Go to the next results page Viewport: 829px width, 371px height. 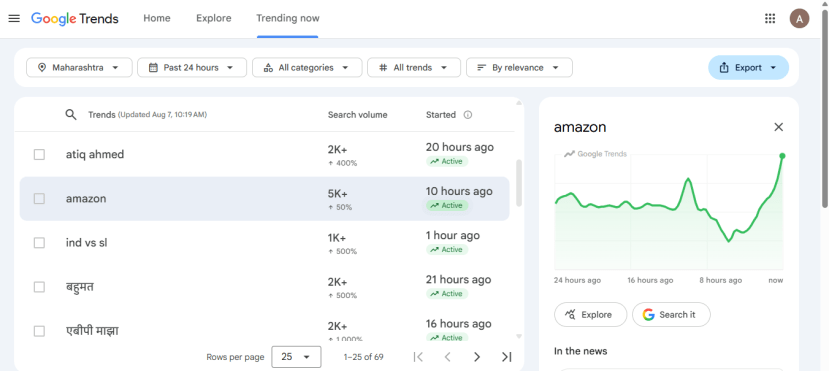477,357
